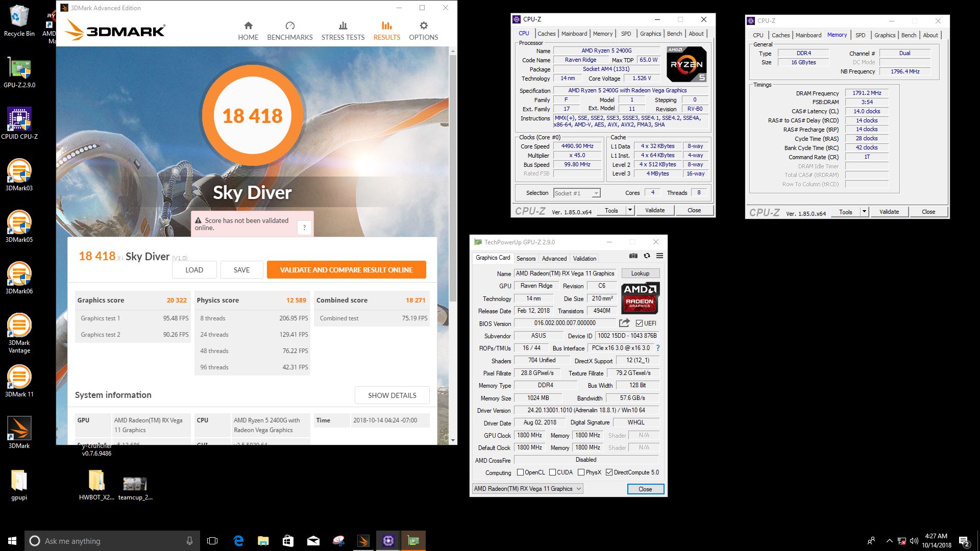Open 3DMark05 desktop shortcut
Viewport: 980px width, 551px height.
(19, 227)
